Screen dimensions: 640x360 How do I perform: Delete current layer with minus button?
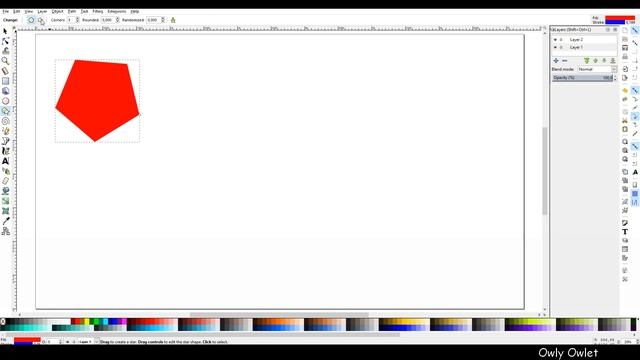click(564, 60)
